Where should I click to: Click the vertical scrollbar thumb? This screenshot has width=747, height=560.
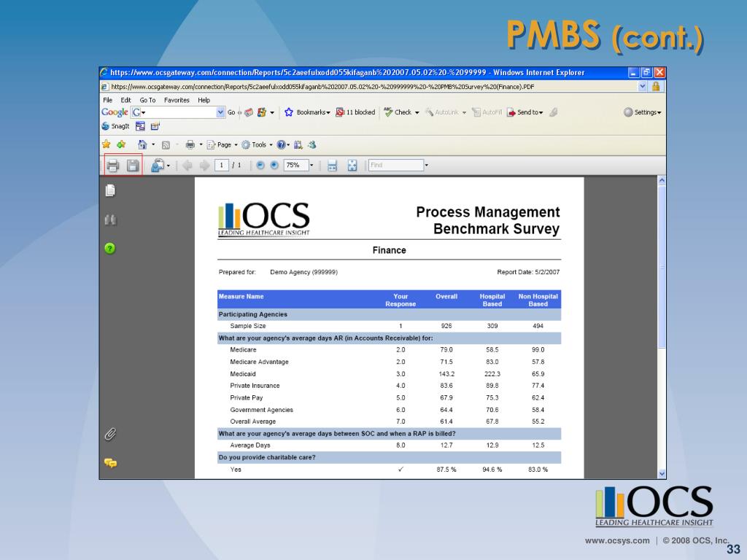point(662,267)
